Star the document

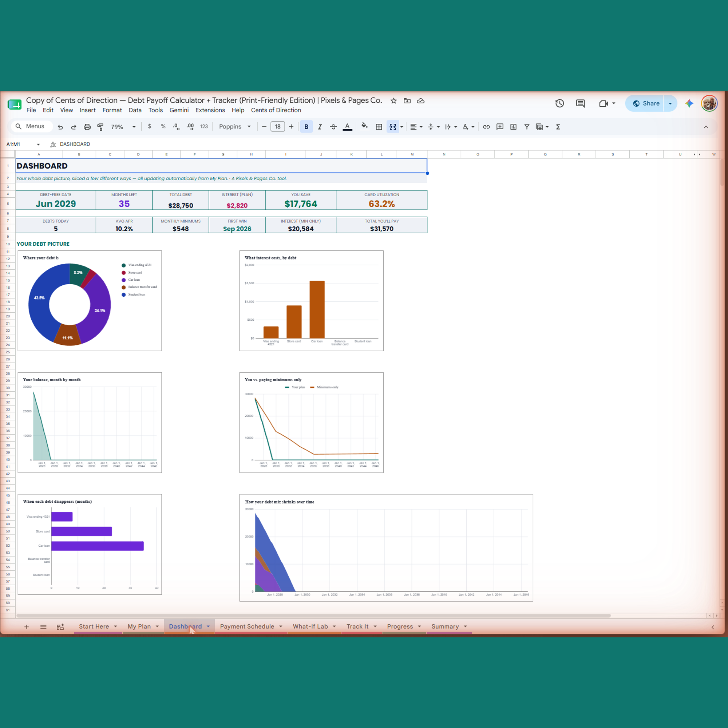point(394,100)
